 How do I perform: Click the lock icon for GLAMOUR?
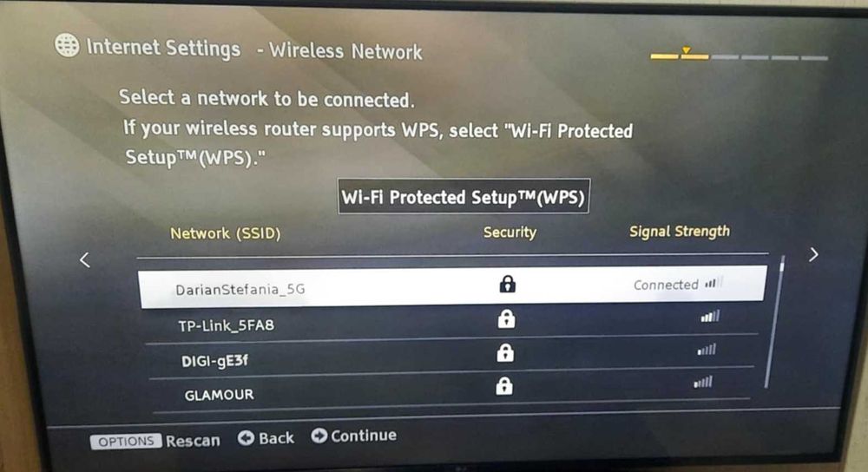tap(503, 386)
